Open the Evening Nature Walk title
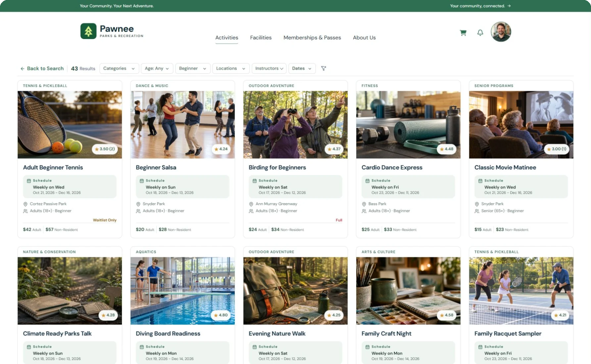 277,334
